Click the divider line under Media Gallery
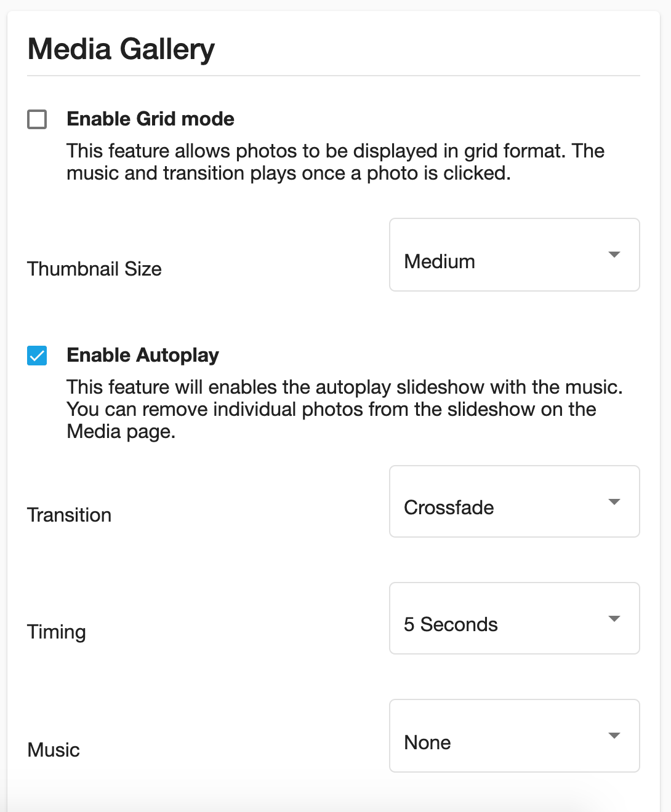This screenshot has height=812, width=671. [x=334, y=76]
